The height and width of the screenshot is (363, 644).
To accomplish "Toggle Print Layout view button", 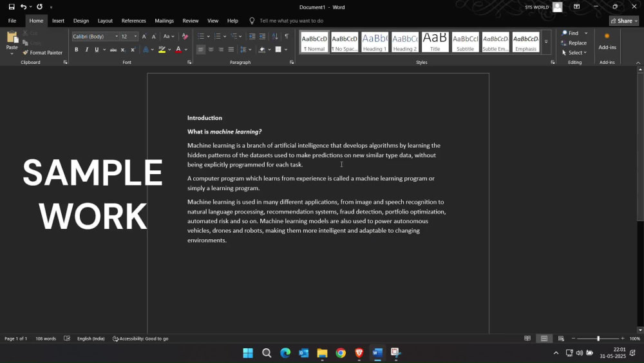I will click(544, 338).
